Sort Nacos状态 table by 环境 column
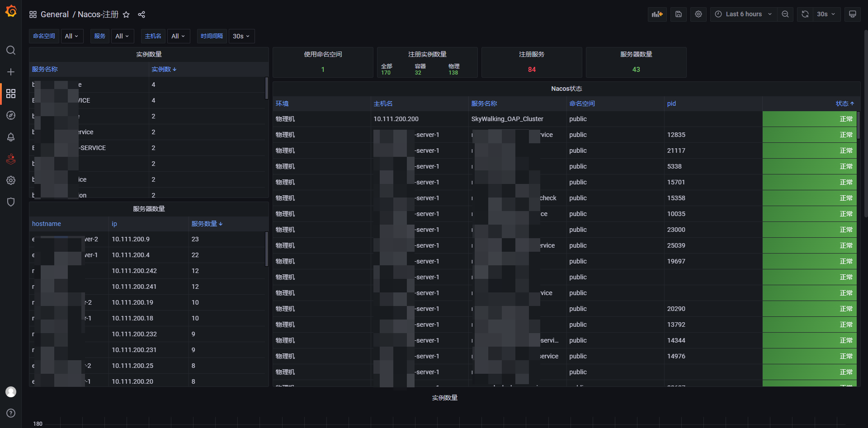 pos(282,103)
